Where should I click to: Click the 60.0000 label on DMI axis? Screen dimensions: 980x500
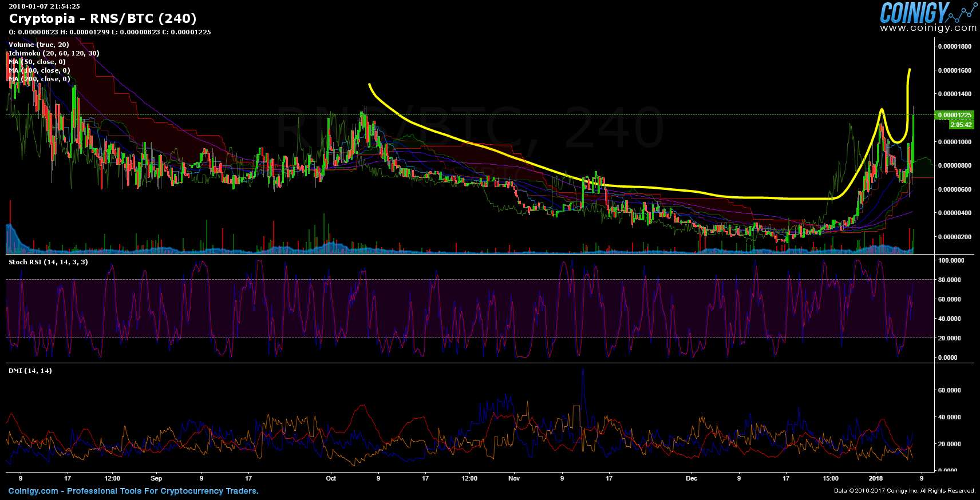(949, 390)
